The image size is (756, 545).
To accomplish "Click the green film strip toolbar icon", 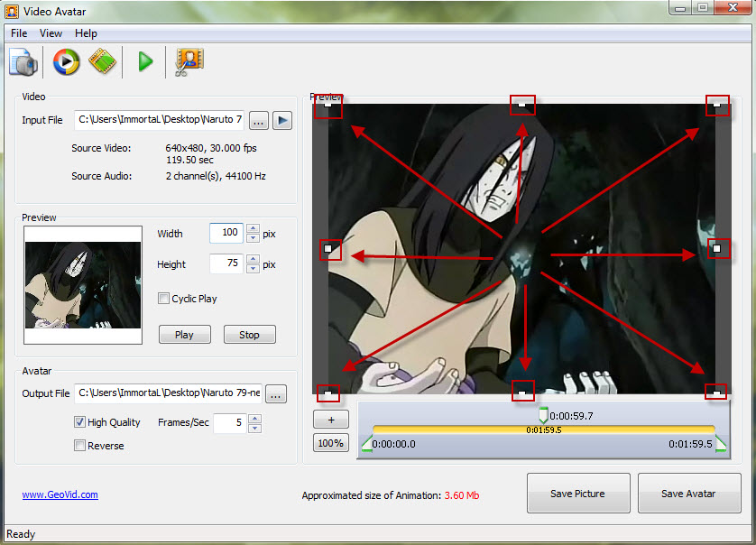I will pos(102,61).
